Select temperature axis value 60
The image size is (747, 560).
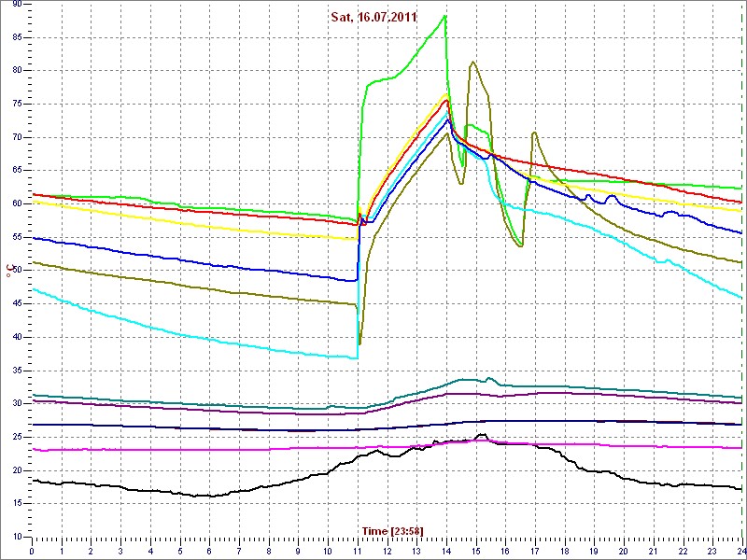(x=17, y=203)
